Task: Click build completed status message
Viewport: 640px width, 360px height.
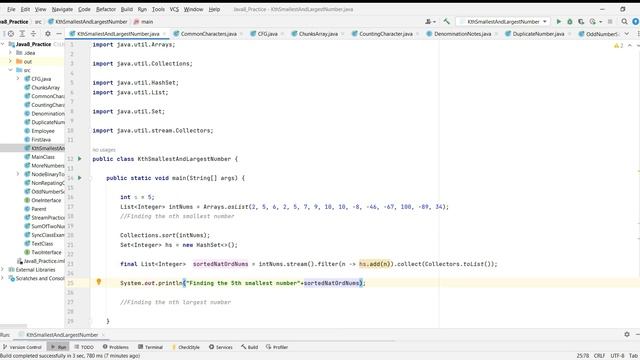Action: click(70, 356)
